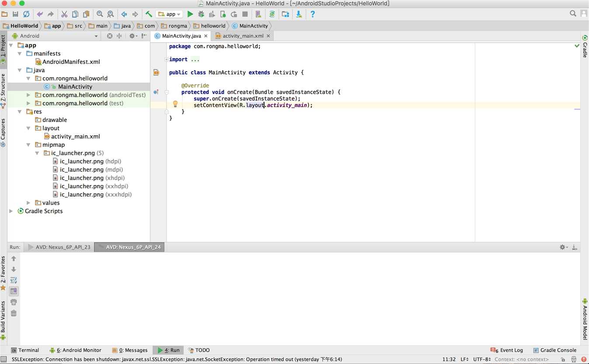Toggle Scroll to End in Run panel
Image resolution: width=589 pixels, height=364 pixels.
14,291
